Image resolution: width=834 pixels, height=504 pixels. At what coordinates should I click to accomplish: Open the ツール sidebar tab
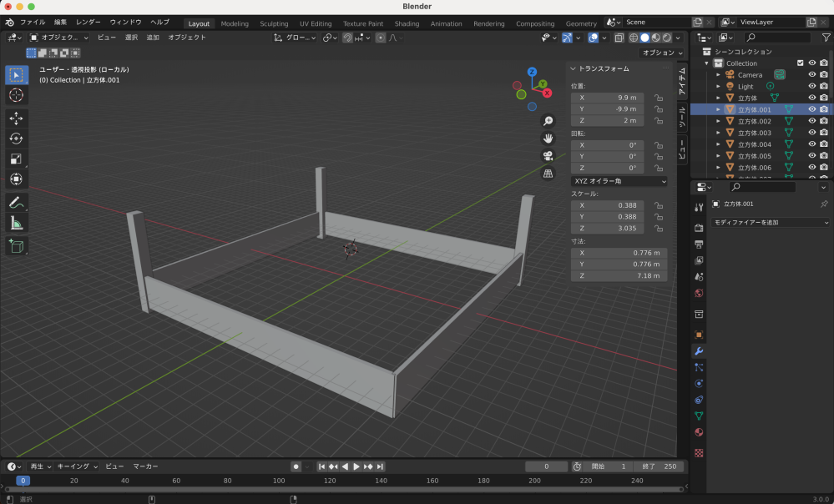pyautogui.click(x=682, y=116)
